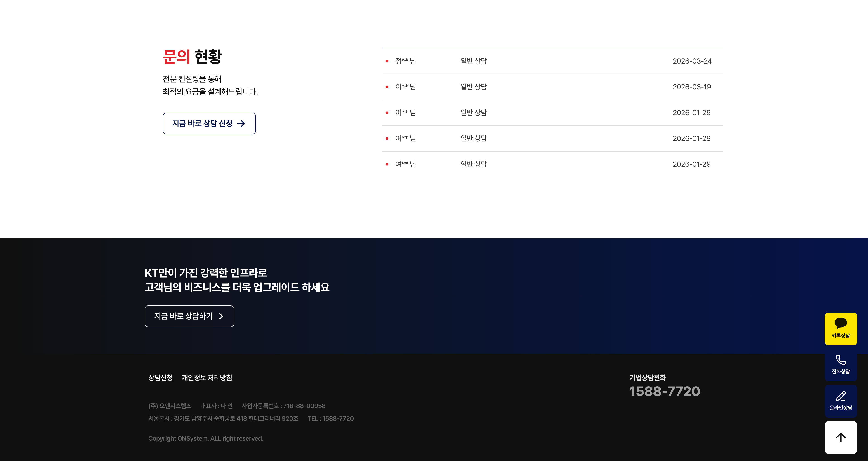Click the date 2026-03-24

click(x=692, y=61)
